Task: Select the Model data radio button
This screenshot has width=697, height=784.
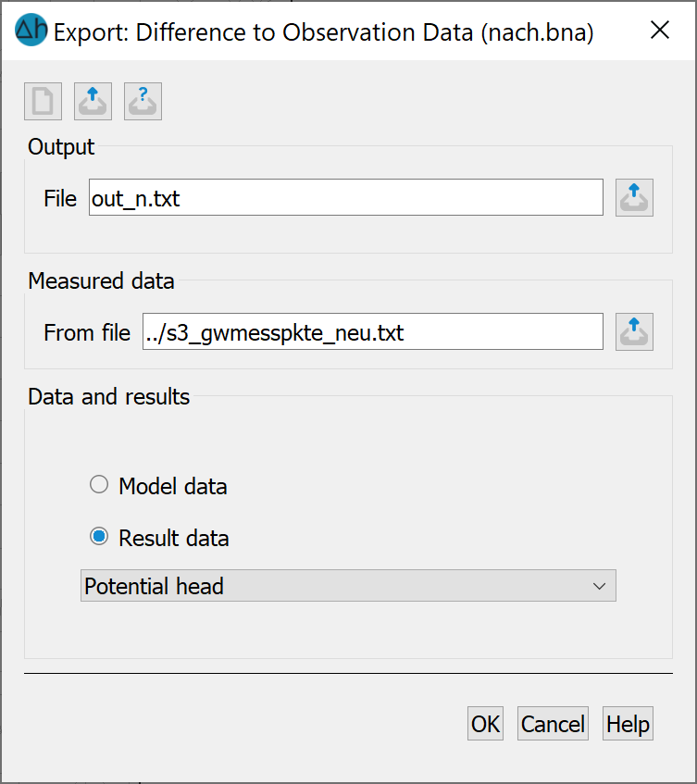Action: point(99,484)
